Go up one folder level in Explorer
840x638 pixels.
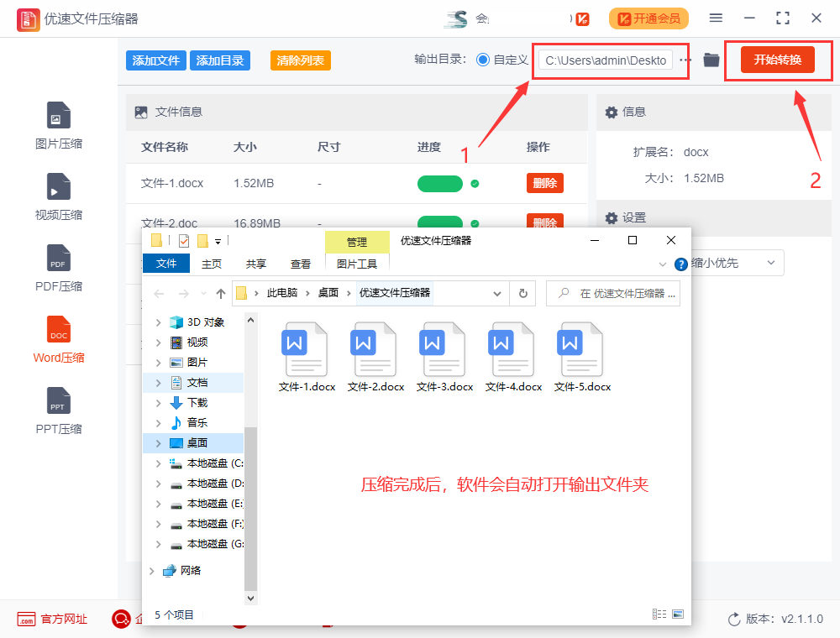click(221, 293)
